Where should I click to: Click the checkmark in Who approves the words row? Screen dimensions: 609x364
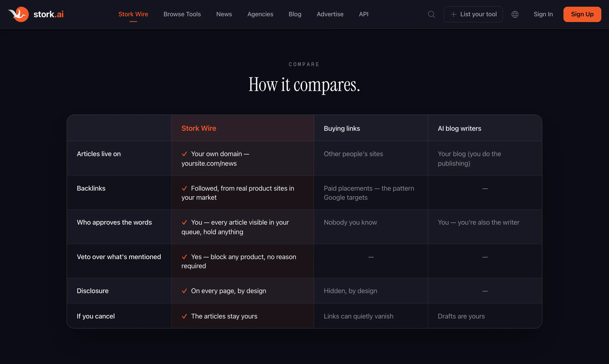click(184, 222)
